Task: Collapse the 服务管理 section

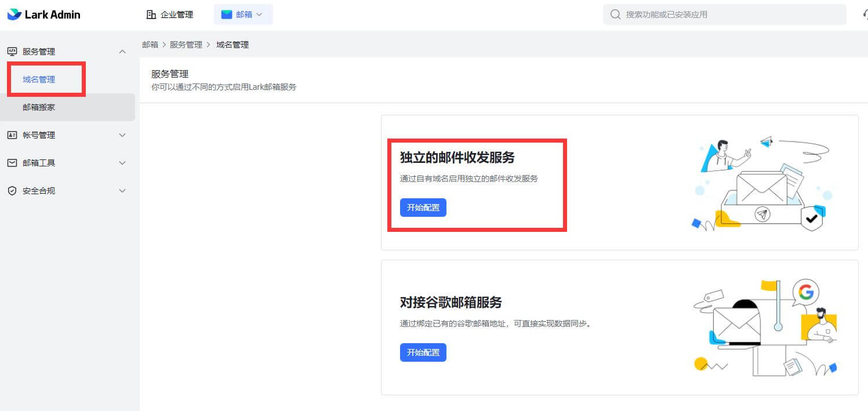Action: point(122,51)
